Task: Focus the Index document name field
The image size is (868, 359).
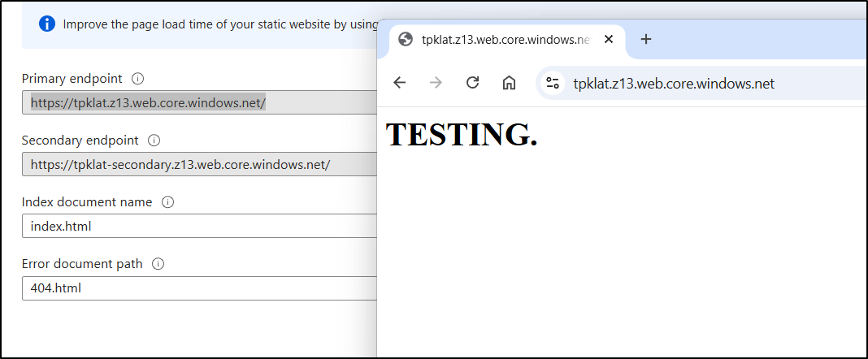Action: coord(199,226)
